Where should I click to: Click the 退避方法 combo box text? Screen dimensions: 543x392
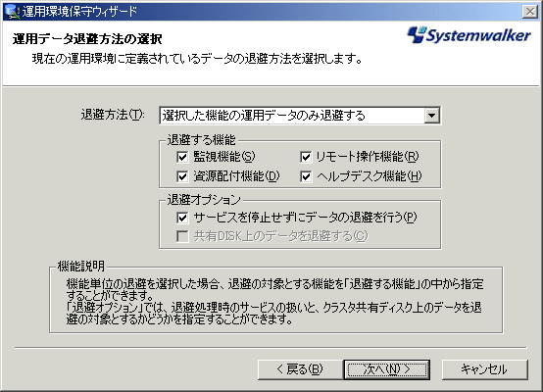(264, 116)
